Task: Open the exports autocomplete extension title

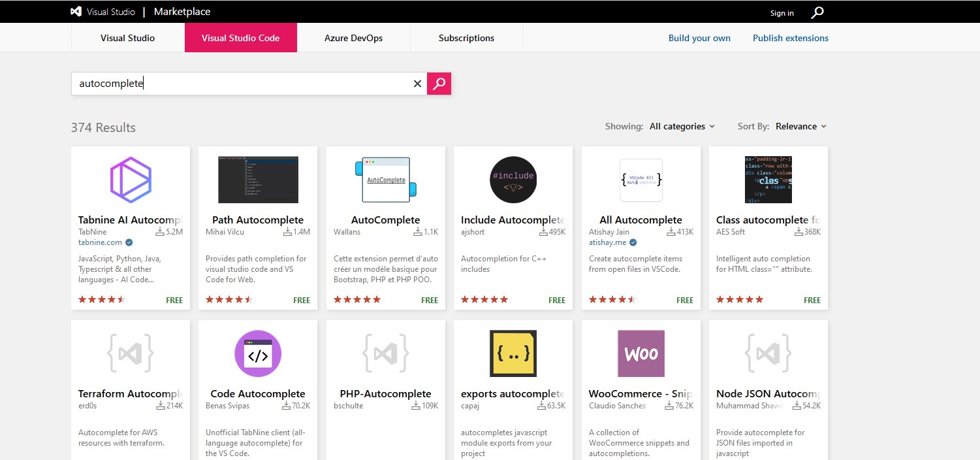Action: tap(513, 394)
